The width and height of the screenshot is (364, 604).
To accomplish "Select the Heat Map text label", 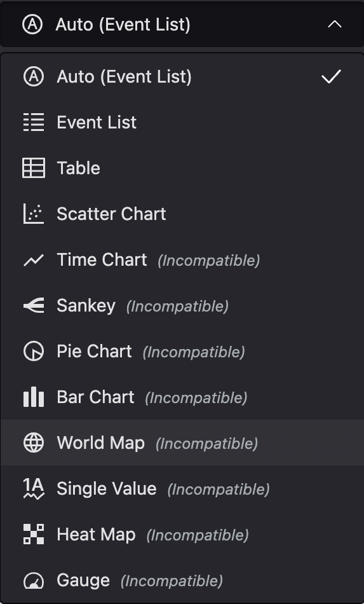I will 96,534.
